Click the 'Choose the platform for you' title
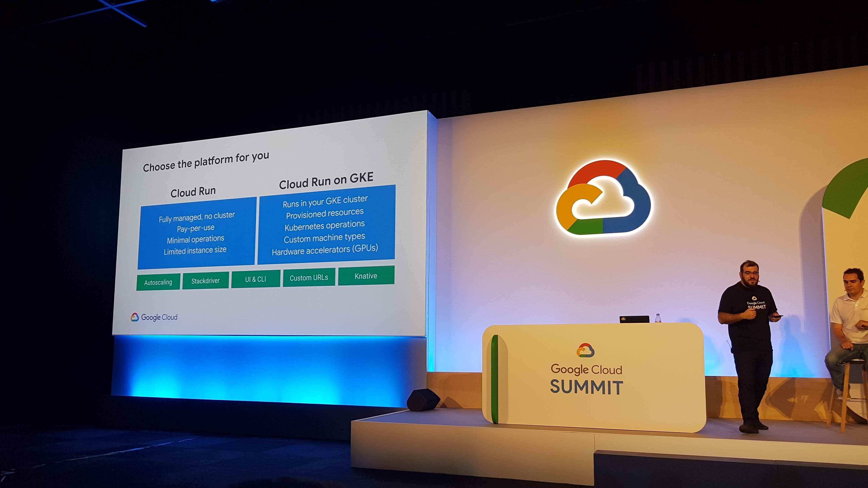Viewport: 868px width, 488px height. (x=206, y=162)
